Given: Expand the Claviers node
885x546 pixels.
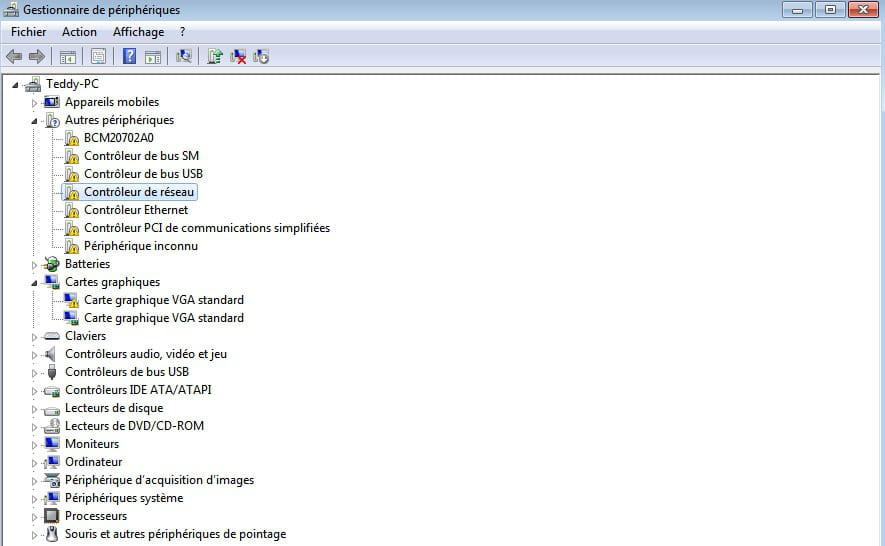Looking at the screenshot, I should pos(34,337).
